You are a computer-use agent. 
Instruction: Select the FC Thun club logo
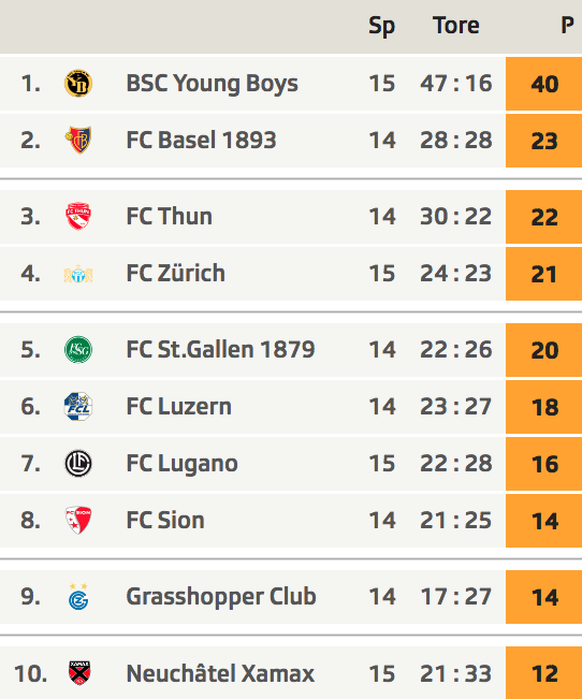[78, 216]
